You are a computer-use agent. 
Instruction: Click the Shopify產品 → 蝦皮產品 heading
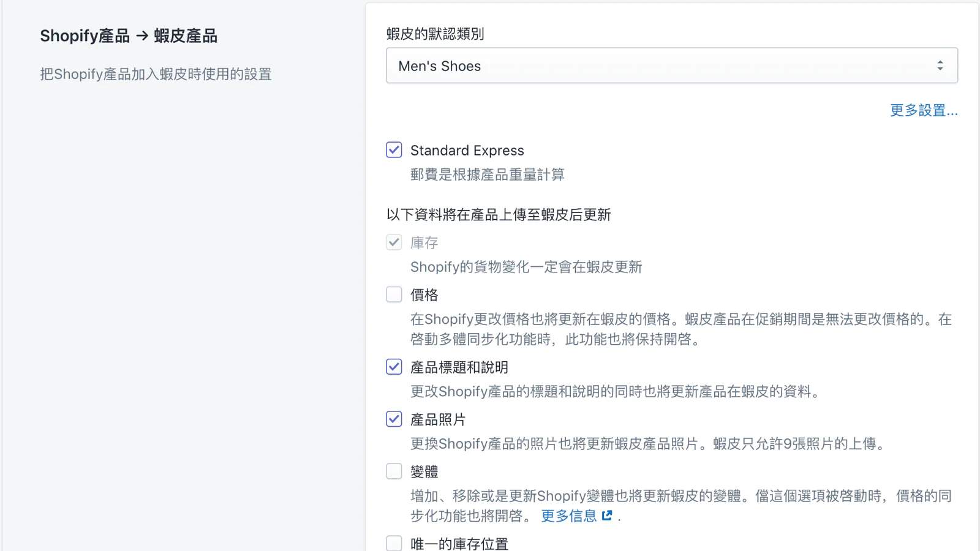click(x=129, y=36)
